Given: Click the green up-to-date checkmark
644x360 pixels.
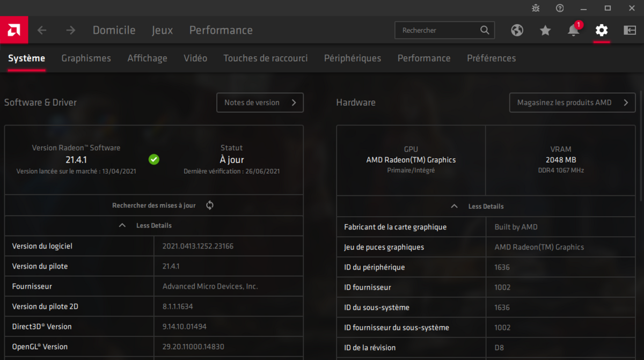Looking at the screenshot, I should point(153,159).
